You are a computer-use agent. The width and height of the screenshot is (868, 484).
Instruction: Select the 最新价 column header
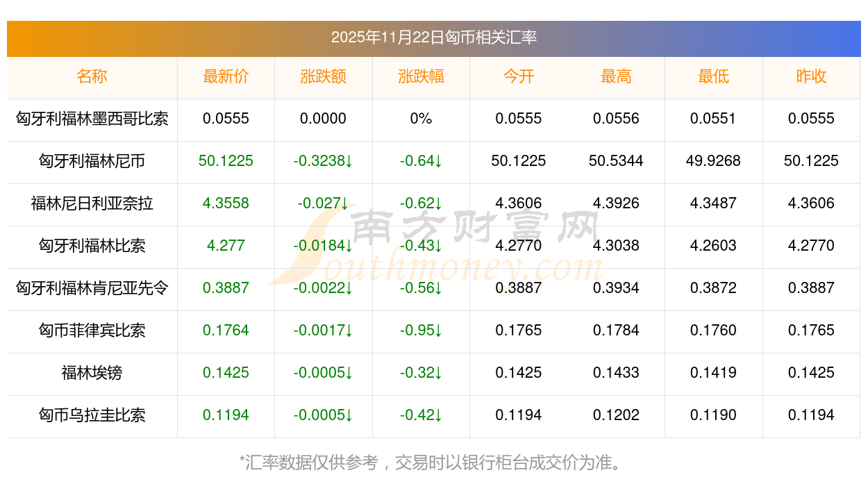[226, 76]
